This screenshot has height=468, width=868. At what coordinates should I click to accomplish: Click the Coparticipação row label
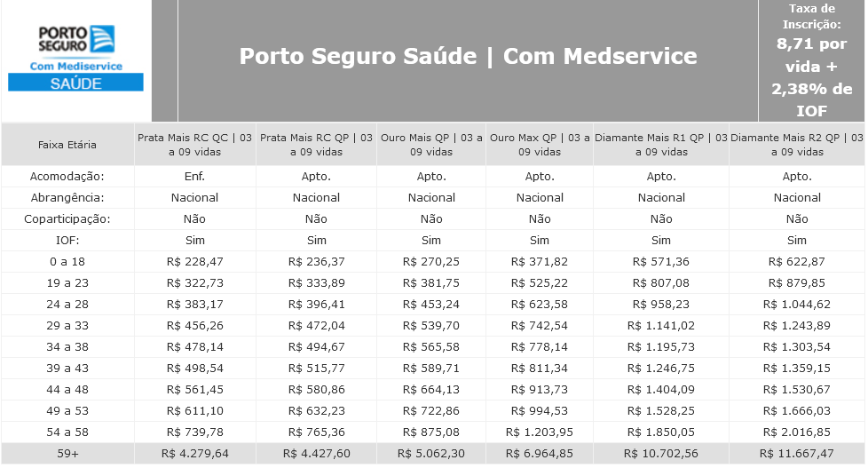click(67, 219)
